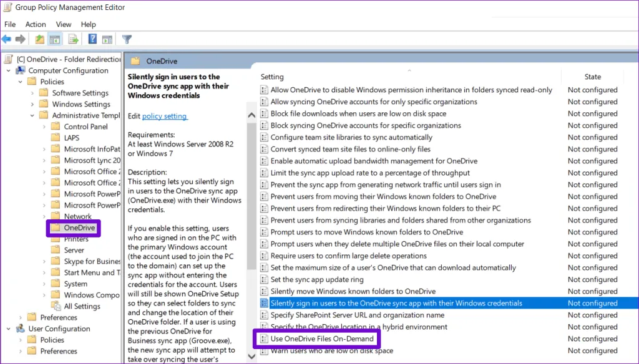Open the Action menu
639x364 pixels.
click(36, 24)
